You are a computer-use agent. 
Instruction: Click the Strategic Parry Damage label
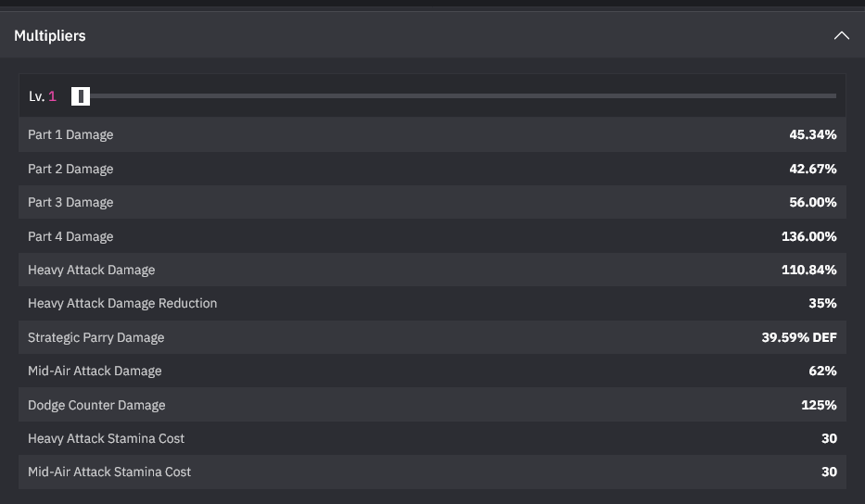tap(96, 337)
